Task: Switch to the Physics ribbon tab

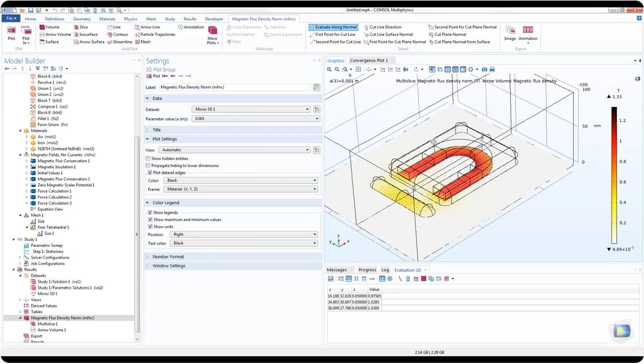Action: pos(131,19)
